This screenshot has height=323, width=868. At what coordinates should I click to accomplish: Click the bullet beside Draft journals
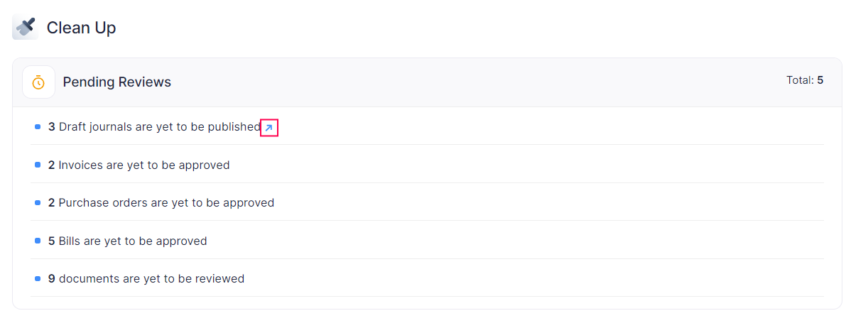tap(38, 127)
